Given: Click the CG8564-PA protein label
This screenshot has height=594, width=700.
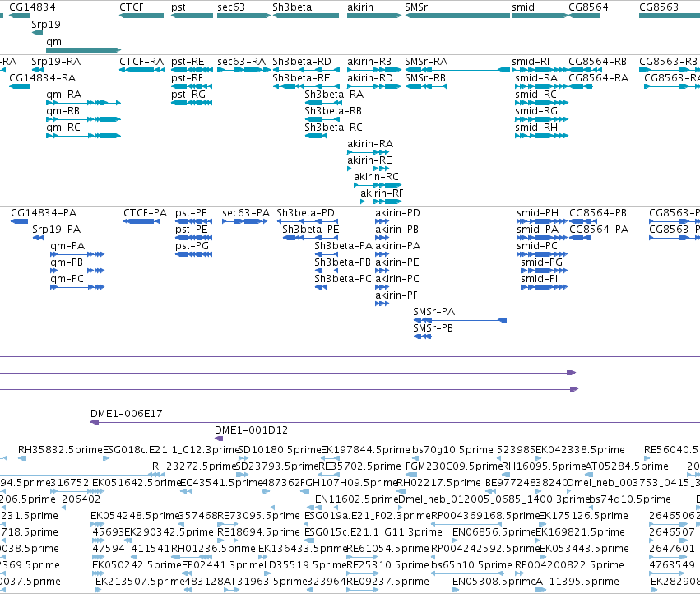Looking at the screenshot, I should [x=599, y=230].
